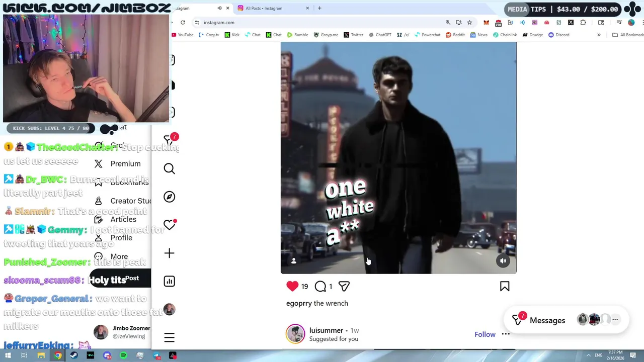
Task: Open Spotify from taskbar
Action: (x=123, y=355)
